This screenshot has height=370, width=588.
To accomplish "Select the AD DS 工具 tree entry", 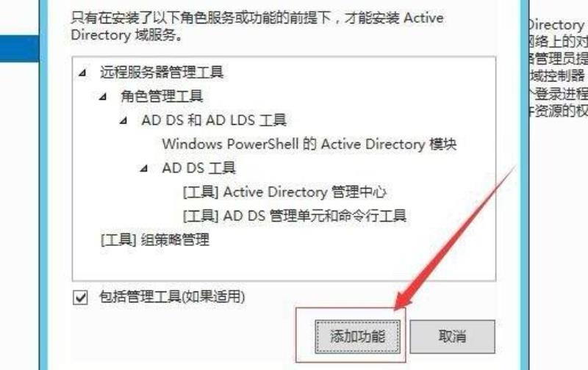I will [x=198, y=168].
